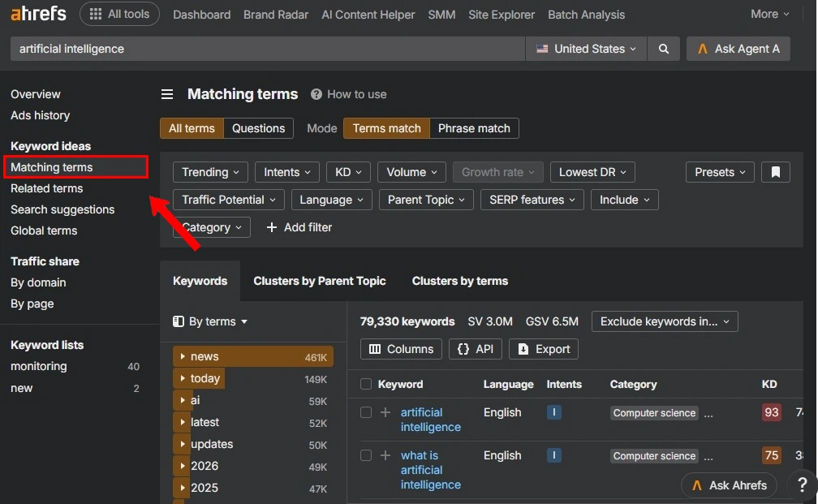This screenshot has width=818, height=504.
Task: Switch to All terms toggle
Action: pyautogui.click(x=192, y=128)
